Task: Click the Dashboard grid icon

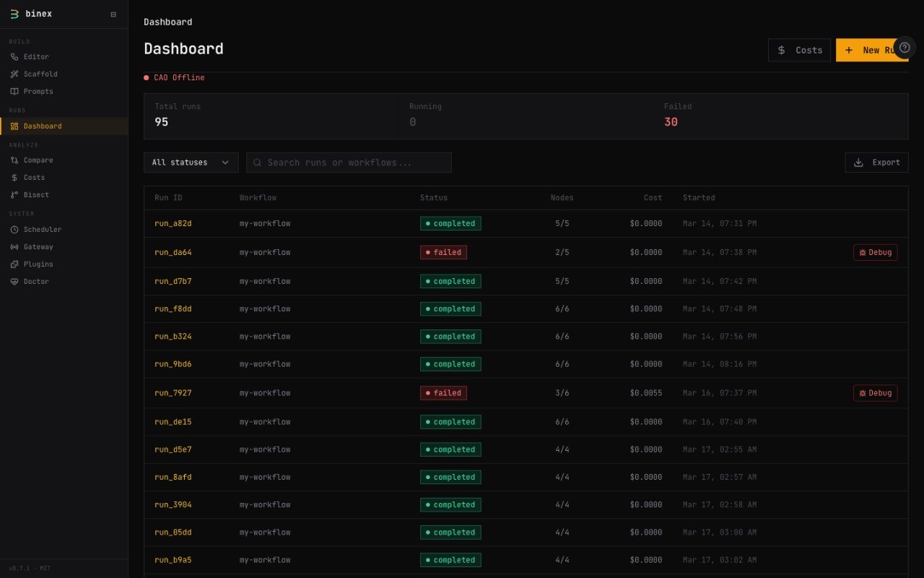Action: 14,126
